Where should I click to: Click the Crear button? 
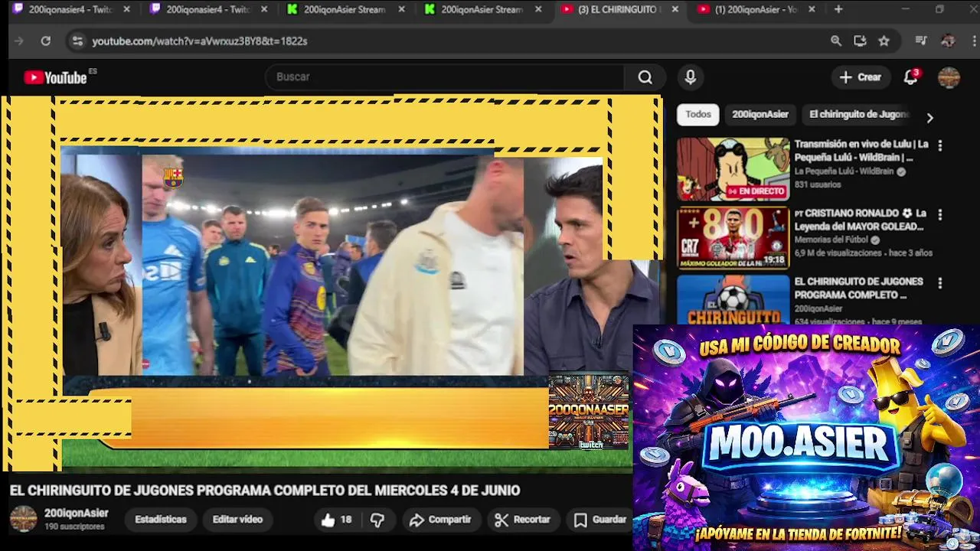point(861,77)
